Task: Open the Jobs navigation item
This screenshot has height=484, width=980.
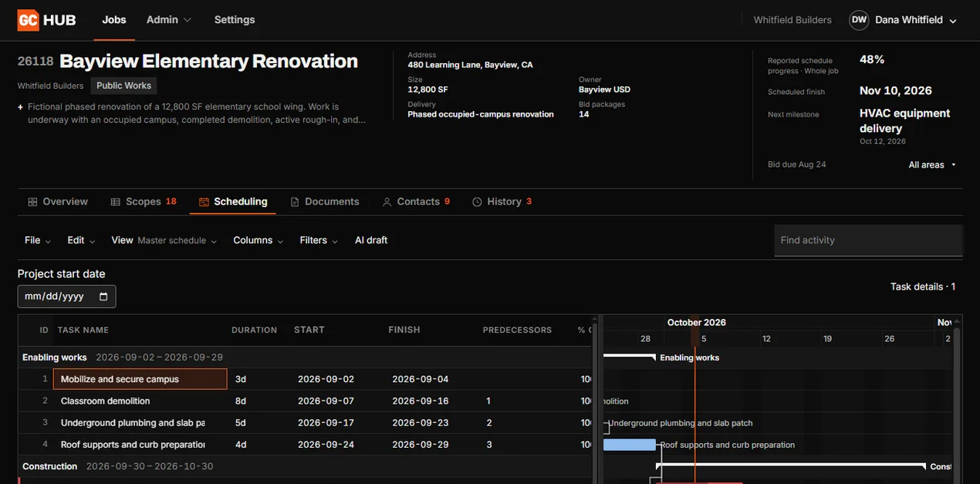Action: (114, 20)
